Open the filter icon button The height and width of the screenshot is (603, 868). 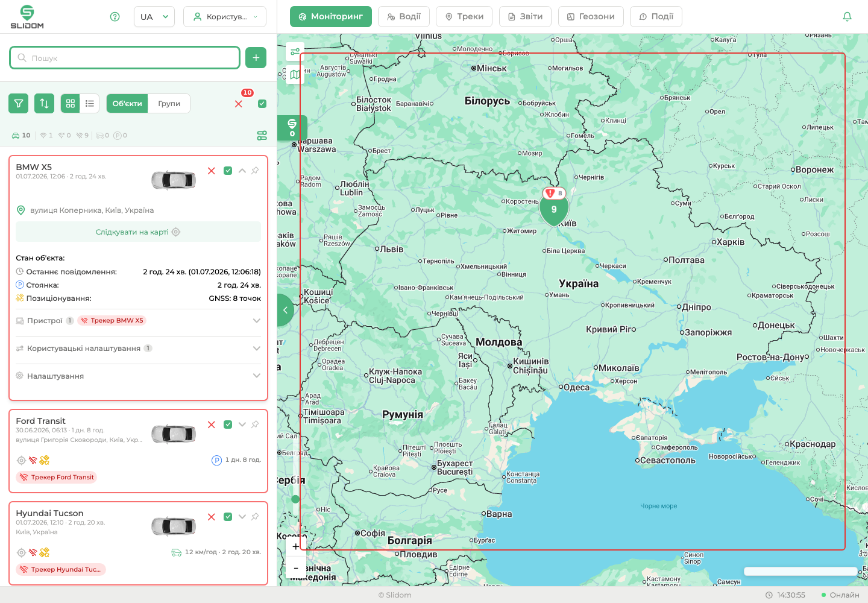(19, 104)
